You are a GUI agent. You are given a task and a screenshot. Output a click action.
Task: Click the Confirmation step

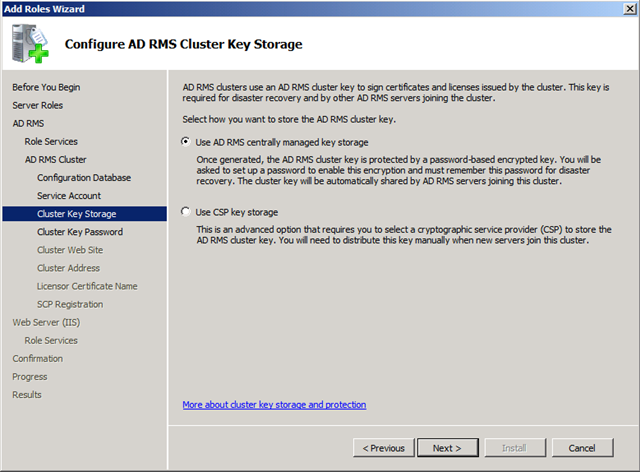38,358
